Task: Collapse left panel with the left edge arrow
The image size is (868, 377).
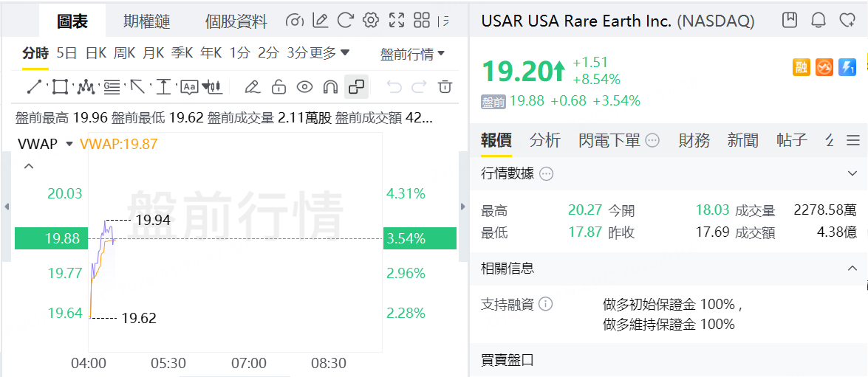Action: coord(7,207)
